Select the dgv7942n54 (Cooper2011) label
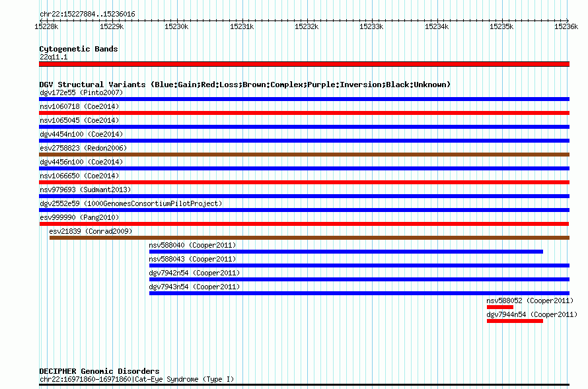588x389 pixels. click(x=194, y=273)
